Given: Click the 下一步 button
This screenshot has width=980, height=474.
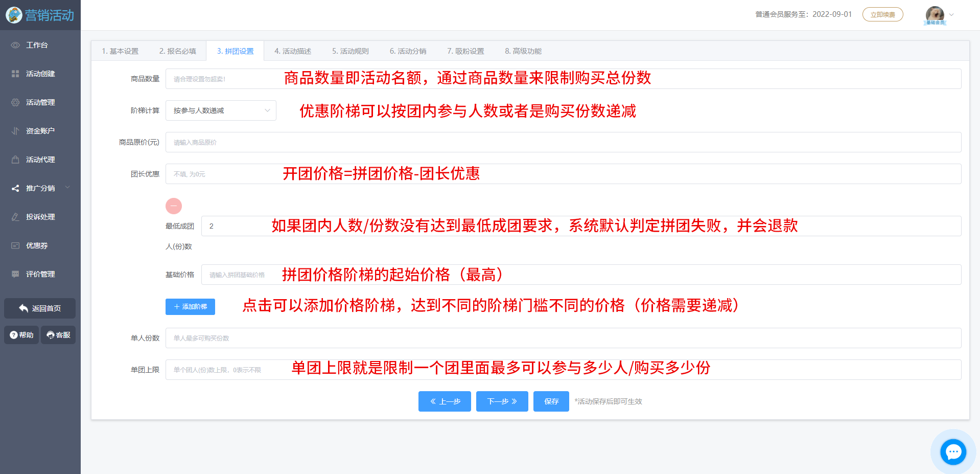Looking at the screenshot, I should [502, 401].
